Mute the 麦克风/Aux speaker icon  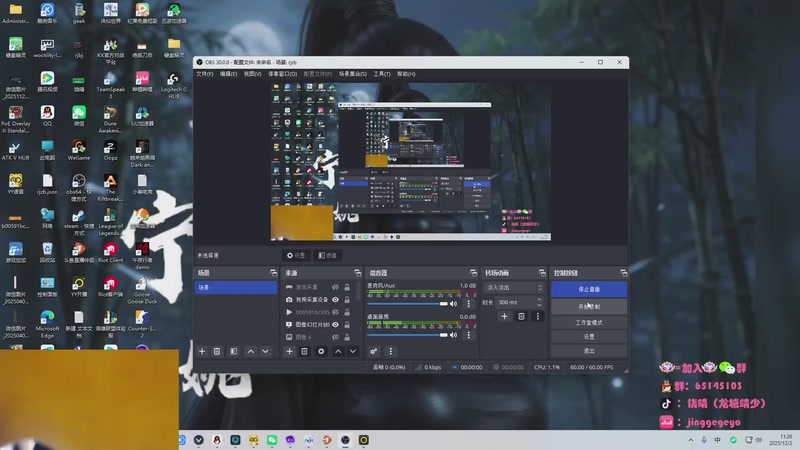(454, 304)
